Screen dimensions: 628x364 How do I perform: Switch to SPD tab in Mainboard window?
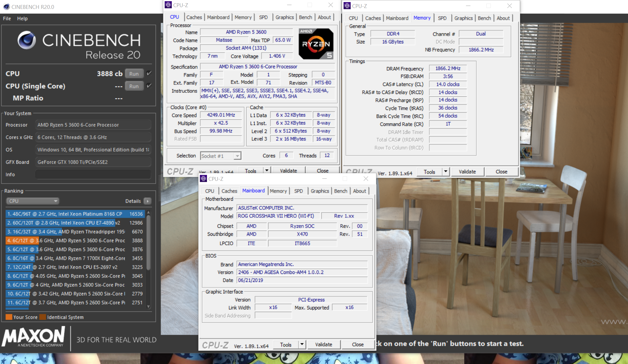click(298, 191)
